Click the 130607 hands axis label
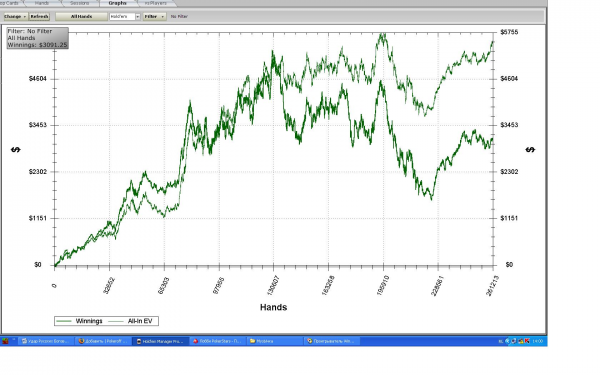The width and height of the screenshot is (600, 375). coord(272,285)
